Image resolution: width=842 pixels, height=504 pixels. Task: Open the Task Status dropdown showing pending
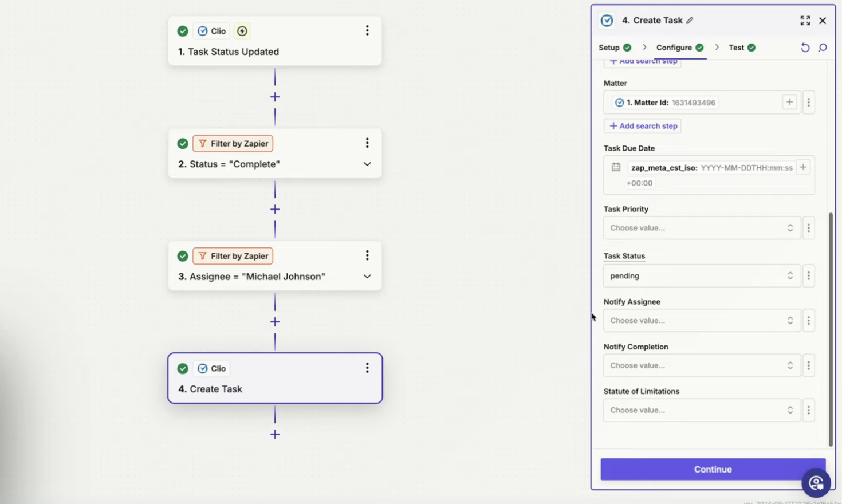click(x=702, y=275)
